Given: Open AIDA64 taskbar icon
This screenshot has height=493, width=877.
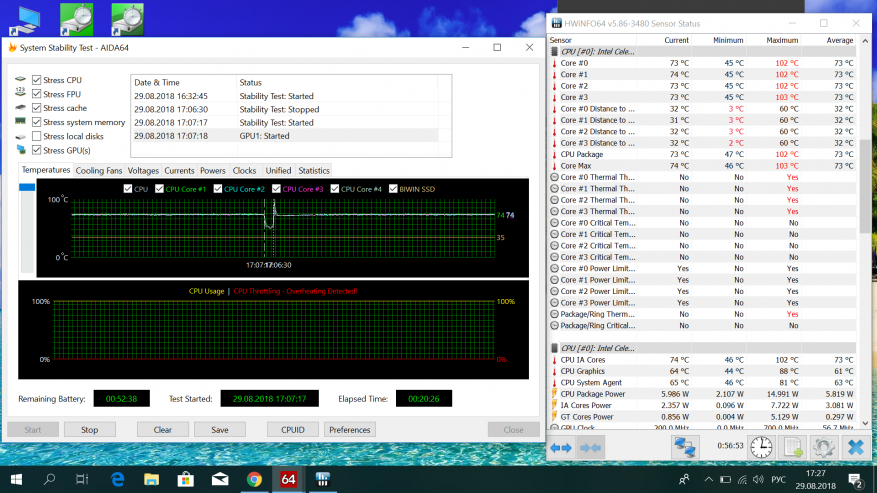Looking at the screenshot, I should point(288,480).
